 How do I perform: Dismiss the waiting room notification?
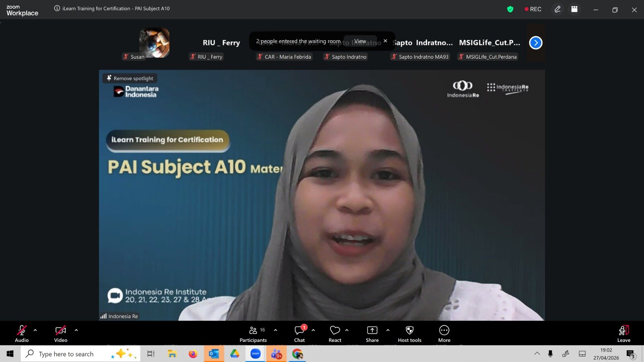click(x=385, y=41)
